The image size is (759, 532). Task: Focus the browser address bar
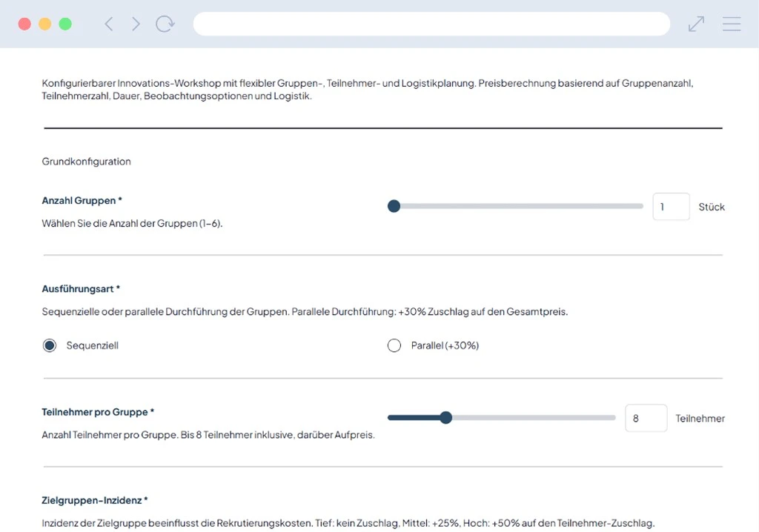pyautogui.click(x=431, y=24)
